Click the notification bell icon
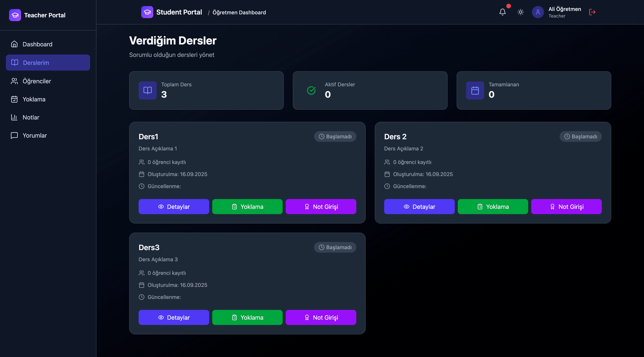The height and width of the screenshot is (357, 644). coord(503,12)
